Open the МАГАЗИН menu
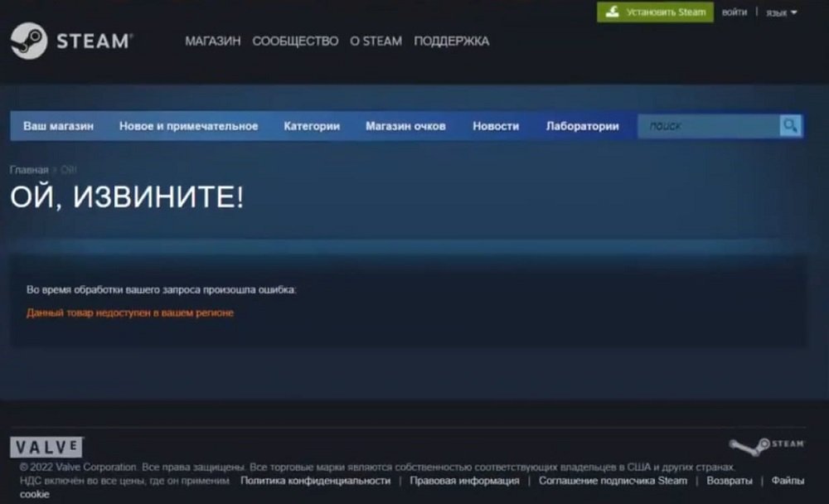This screenshot has height=504, width=829. point(213,41)
